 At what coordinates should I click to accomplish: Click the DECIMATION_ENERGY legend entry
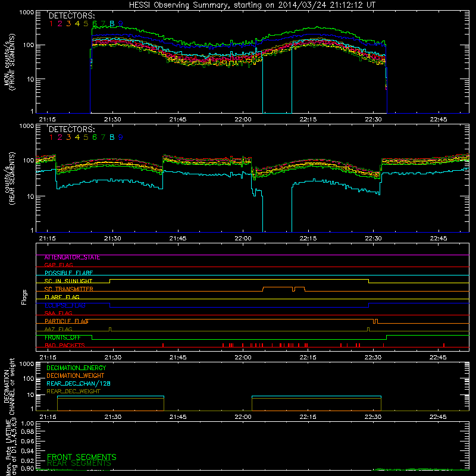point(76,368)
